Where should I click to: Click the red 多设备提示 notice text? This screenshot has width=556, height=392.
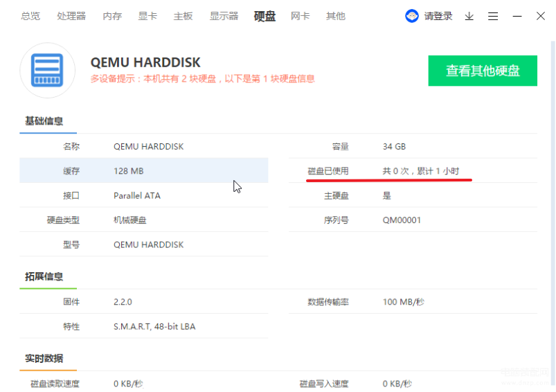coord(202,79)
